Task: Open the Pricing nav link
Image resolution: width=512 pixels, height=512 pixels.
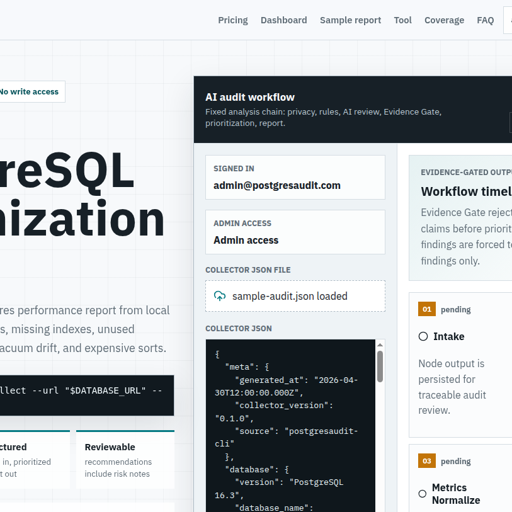Action: [x=233, y=20]
